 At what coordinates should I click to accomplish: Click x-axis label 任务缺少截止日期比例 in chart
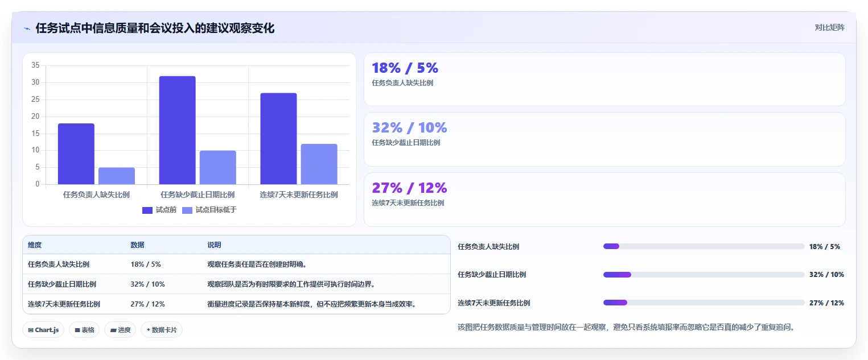[x=198, y=195]
